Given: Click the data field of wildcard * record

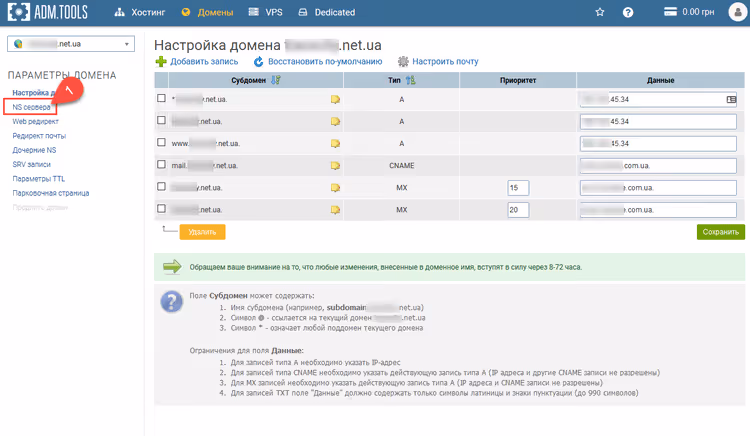Looking at the screenshot, I should coord(658,99).
